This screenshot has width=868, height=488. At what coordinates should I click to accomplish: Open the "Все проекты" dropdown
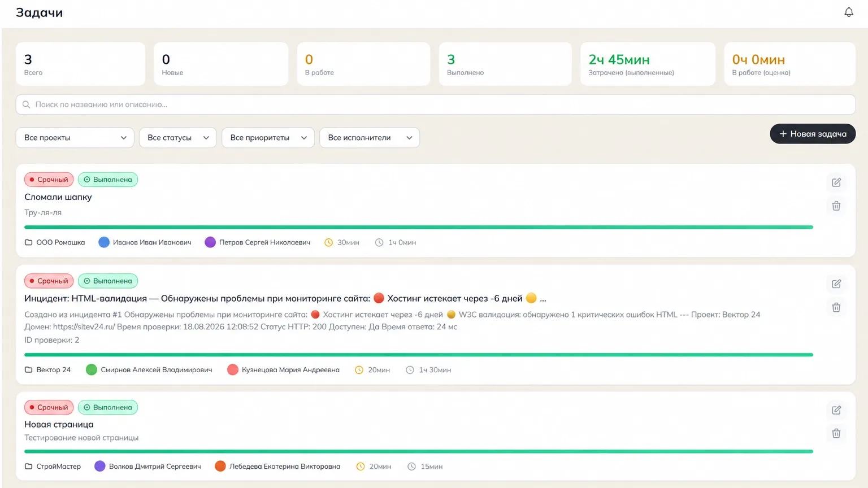[x=75, y=138]
